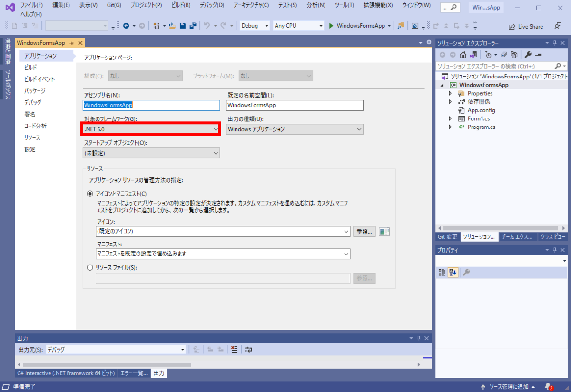Image resolution: width=571 pixels, height=392 pixels.
Task: Click the 既定の名前空間 input field
Action: point(295,105)
